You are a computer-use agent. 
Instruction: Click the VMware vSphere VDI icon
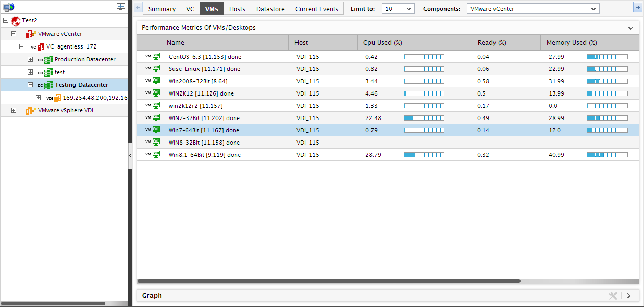point(31,110)
